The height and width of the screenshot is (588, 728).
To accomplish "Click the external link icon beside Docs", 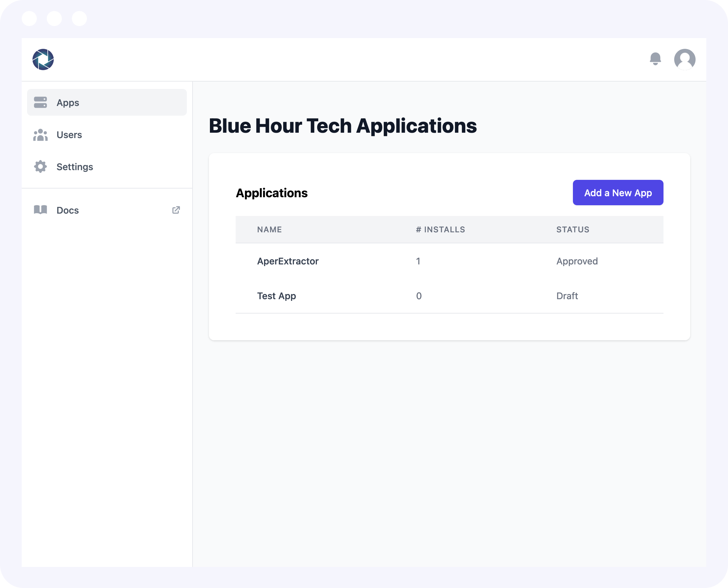I will click(176, 210).
